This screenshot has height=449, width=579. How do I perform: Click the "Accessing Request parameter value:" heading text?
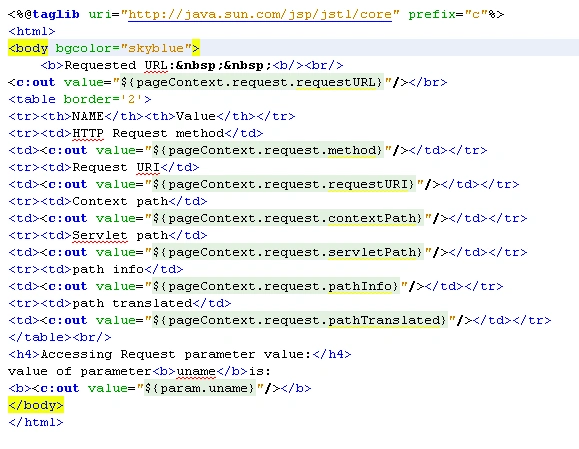pyautogui.click(x=176, y=354)
